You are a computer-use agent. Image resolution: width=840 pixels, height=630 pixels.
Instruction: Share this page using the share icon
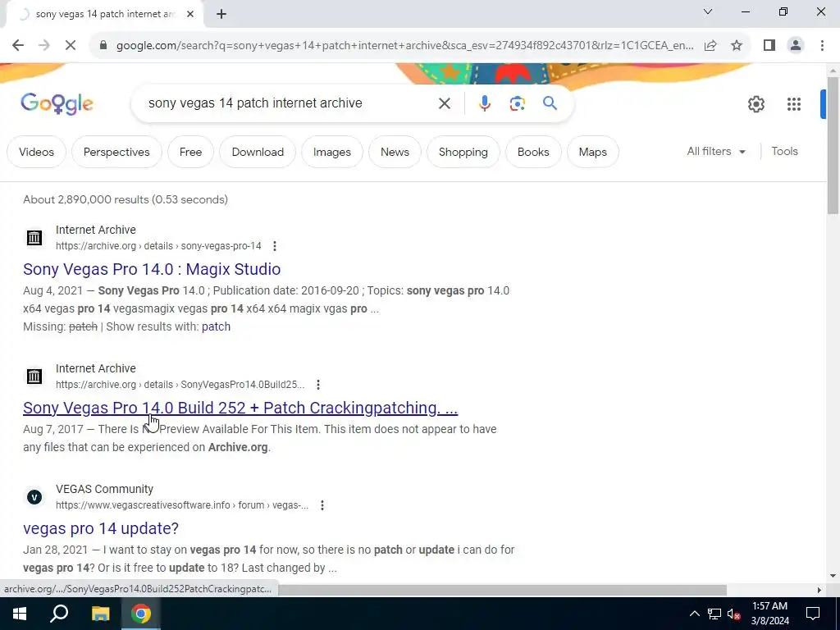pos(710,46)
